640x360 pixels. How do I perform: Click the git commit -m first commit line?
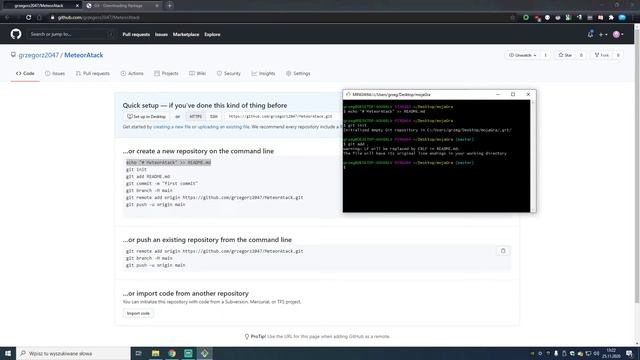point(162,183)
